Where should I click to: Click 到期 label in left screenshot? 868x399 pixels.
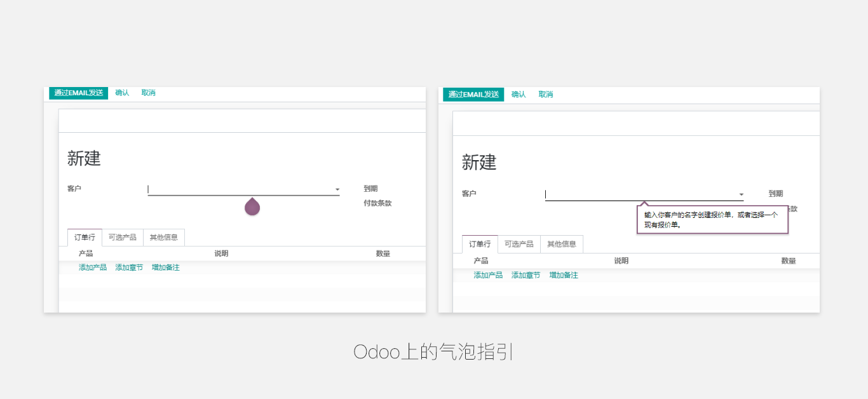pyautogui.click(x=370, y=189)
